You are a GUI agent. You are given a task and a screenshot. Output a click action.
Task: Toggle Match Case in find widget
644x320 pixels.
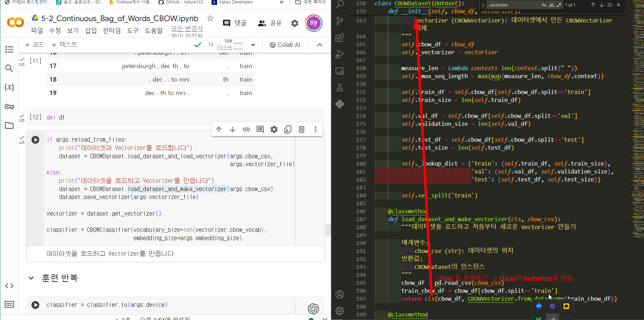(544, 5)
